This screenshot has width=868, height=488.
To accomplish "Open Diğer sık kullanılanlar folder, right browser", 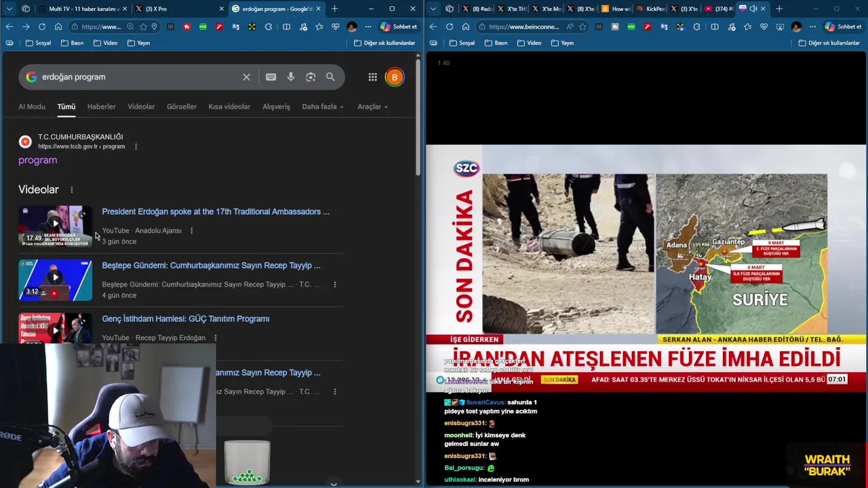I will pyautogui.click(x=829, y=43).
